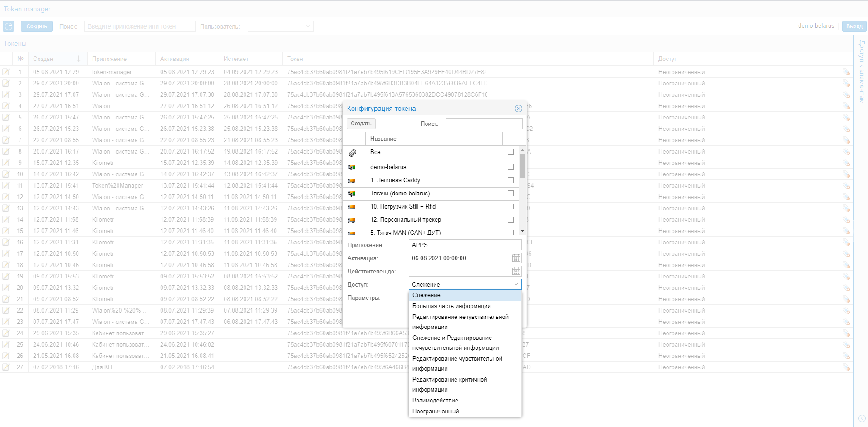Click the Выход logout button
The height and width of the screenshot is (427, 868).
pos(853,26)
